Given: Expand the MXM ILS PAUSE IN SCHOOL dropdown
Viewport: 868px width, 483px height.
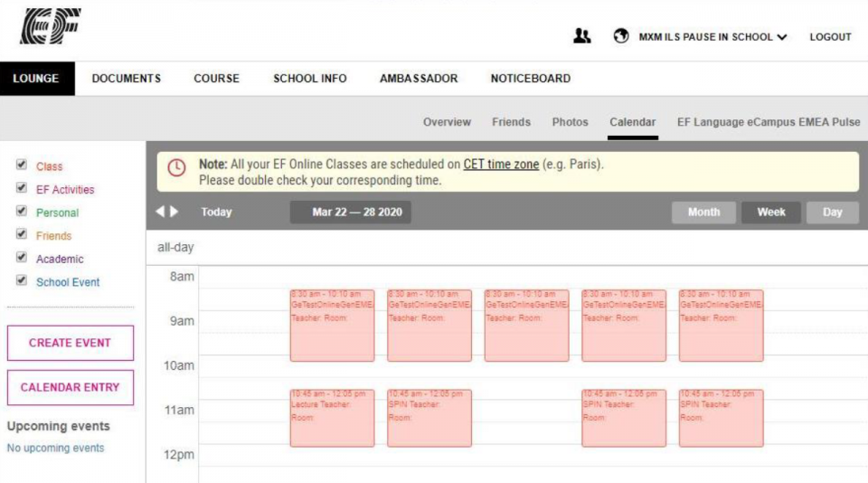Looking at the screenshot, I should pos(713,37).
